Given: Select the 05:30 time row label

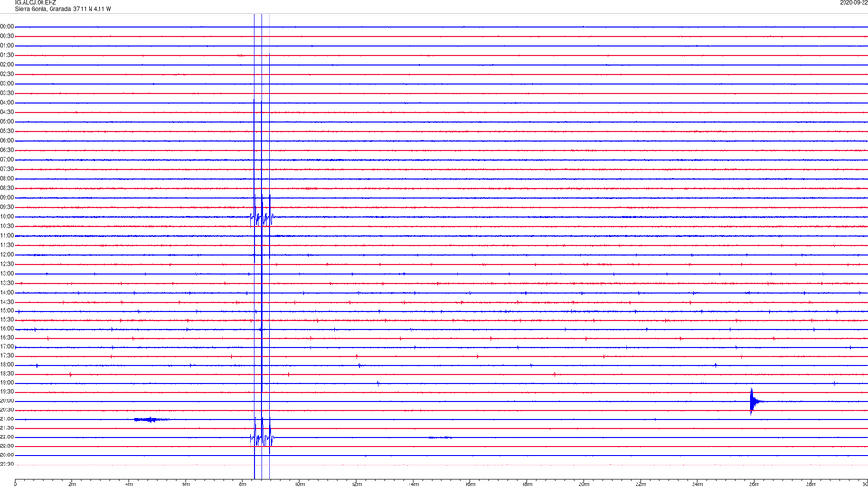Looking at the screenshot, I should coord(6,131).
